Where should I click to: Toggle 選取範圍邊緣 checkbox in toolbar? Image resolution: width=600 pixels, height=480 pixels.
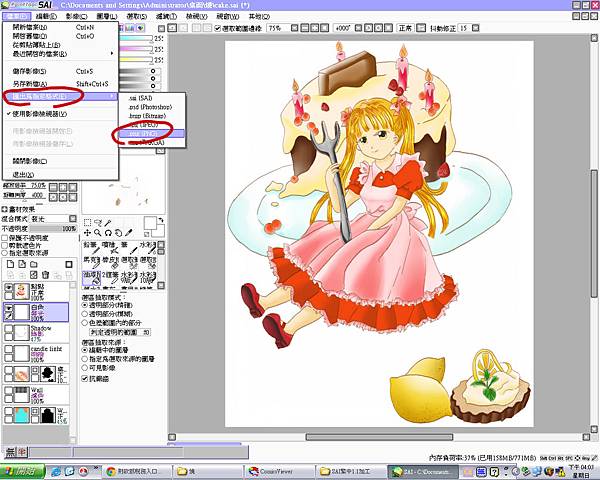217,28
